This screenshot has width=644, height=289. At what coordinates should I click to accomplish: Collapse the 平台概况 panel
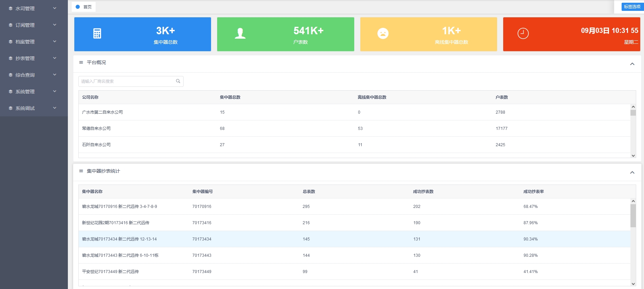click(632, 64)
